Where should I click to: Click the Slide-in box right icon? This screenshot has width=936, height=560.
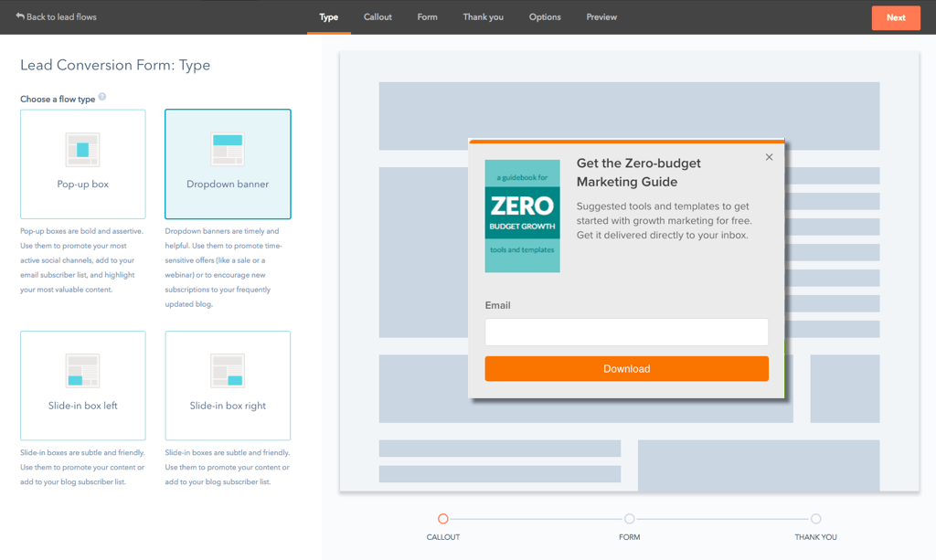coord(228,370)
